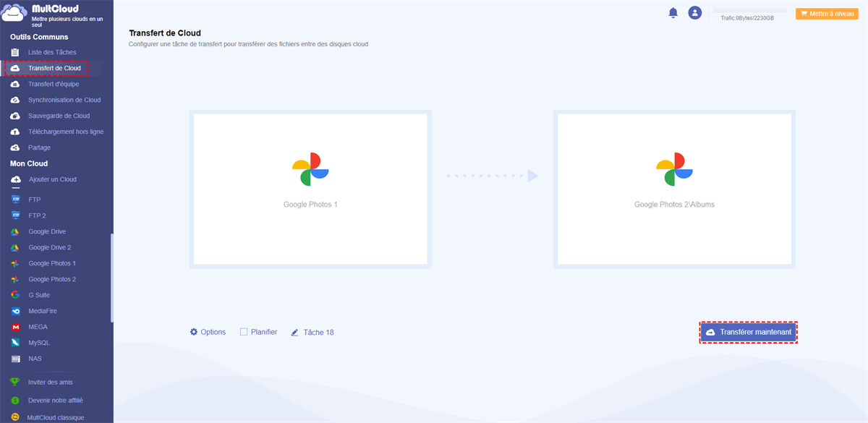
Task: Click Ajouter un Cloud link
Action: point(52,179)
